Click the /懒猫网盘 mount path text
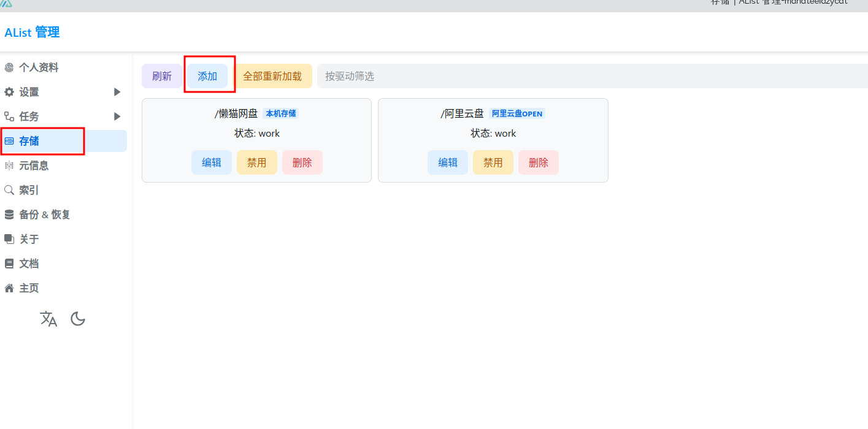 pos(236,113)
